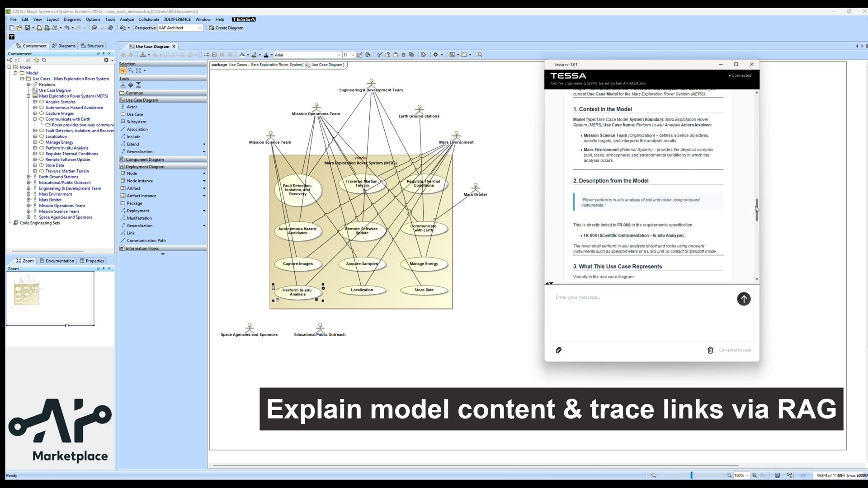868x488 pixels.
Task: Click the paperclip attach icon in Tessa
Action: point(559,350)
